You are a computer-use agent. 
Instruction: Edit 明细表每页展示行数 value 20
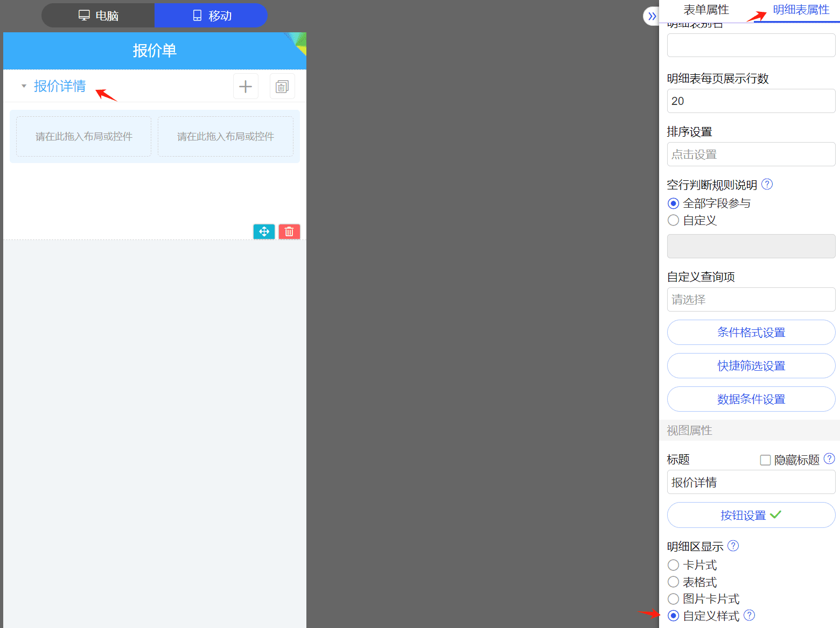pyautogui.click(x=751, y=101)
